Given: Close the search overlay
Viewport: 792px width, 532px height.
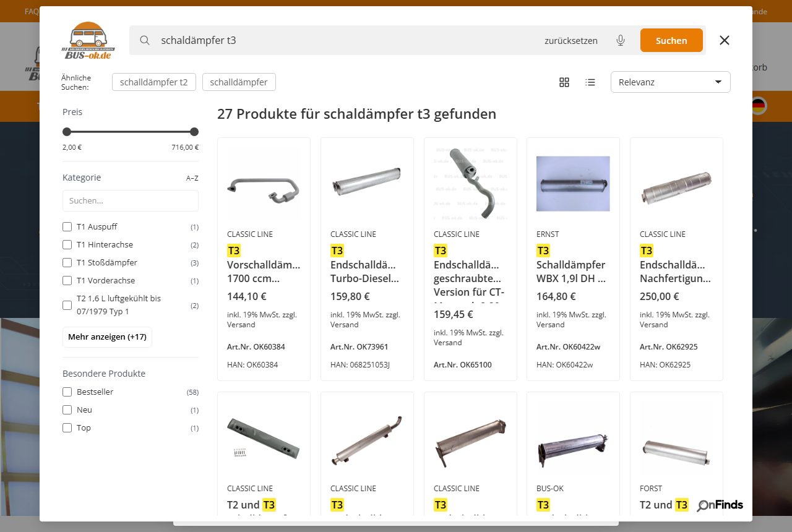Looking at the screenshot, I should pyautogui.click(x=725, y=40).
